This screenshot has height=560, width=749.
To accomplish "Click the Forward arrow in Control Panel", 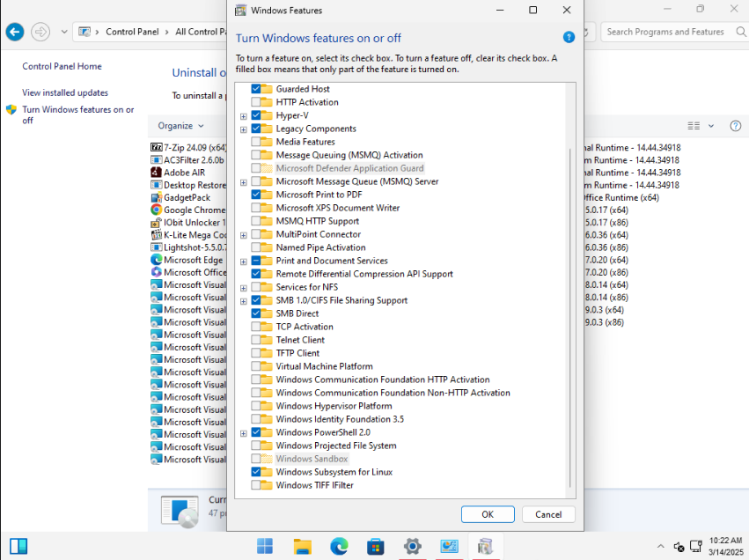I will [x=40, y=32].
